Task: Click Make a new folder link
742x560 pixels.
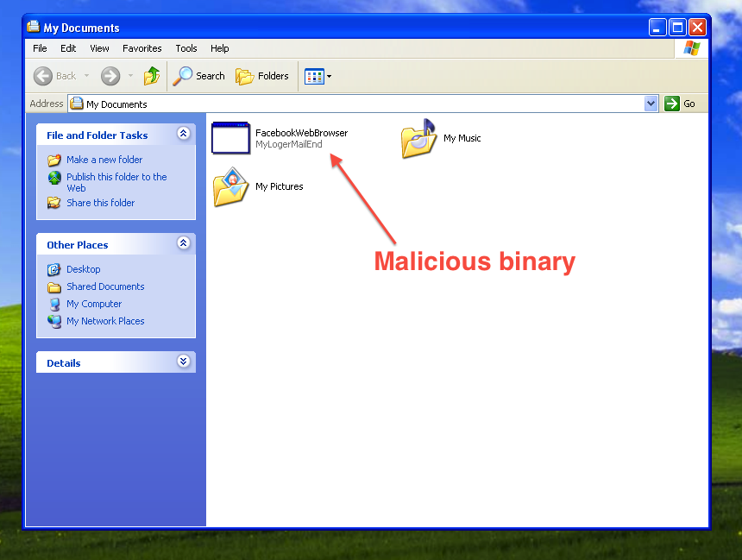Action: pyautogui.click(x=104, y=160)
